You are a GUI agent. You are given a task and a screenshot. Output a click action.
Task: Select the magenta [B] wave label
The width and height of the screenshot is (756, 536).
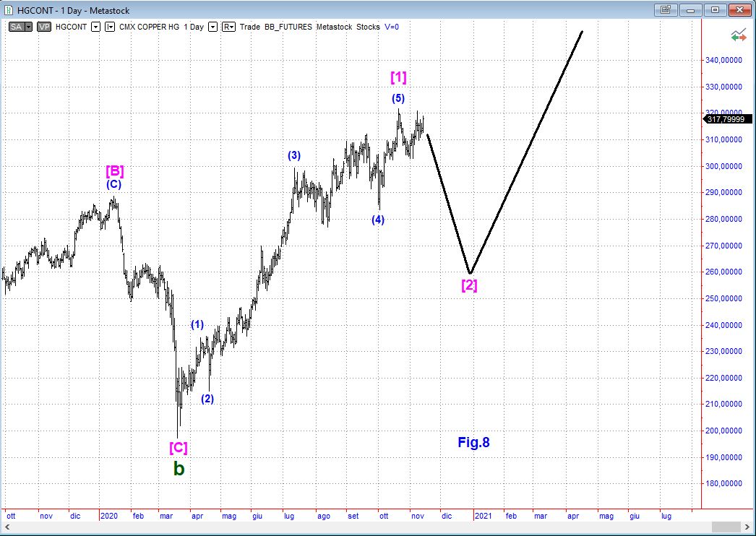[115, 170]
